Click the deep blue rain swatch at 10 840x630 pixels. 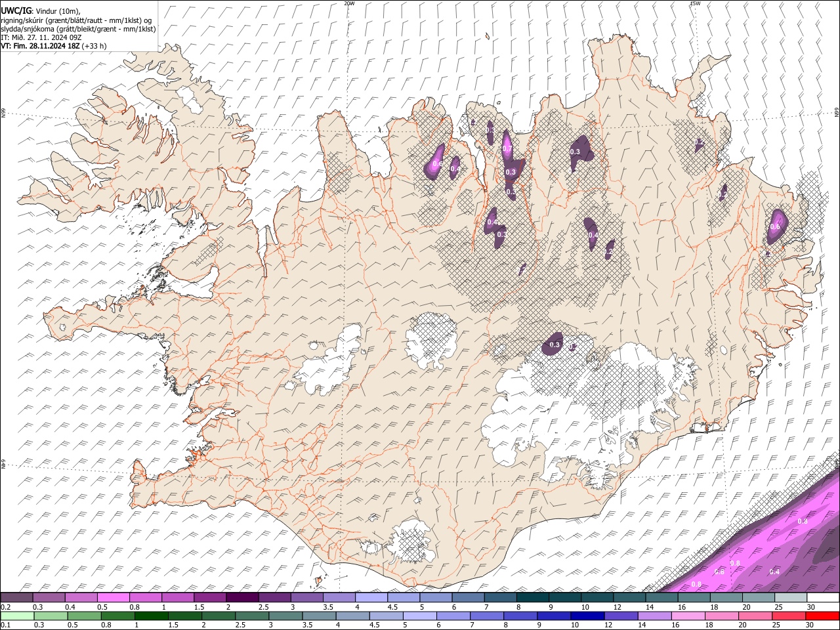point(586,616)
